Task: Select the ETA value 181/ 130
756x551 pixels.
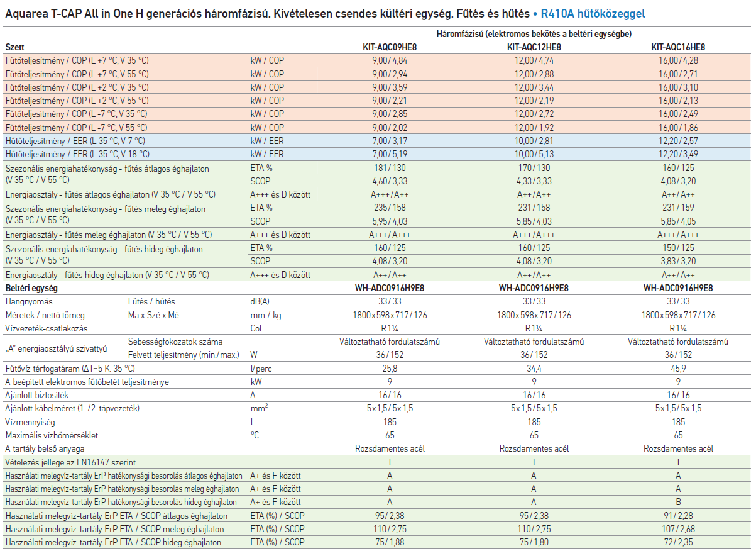Action: [390, 169]
